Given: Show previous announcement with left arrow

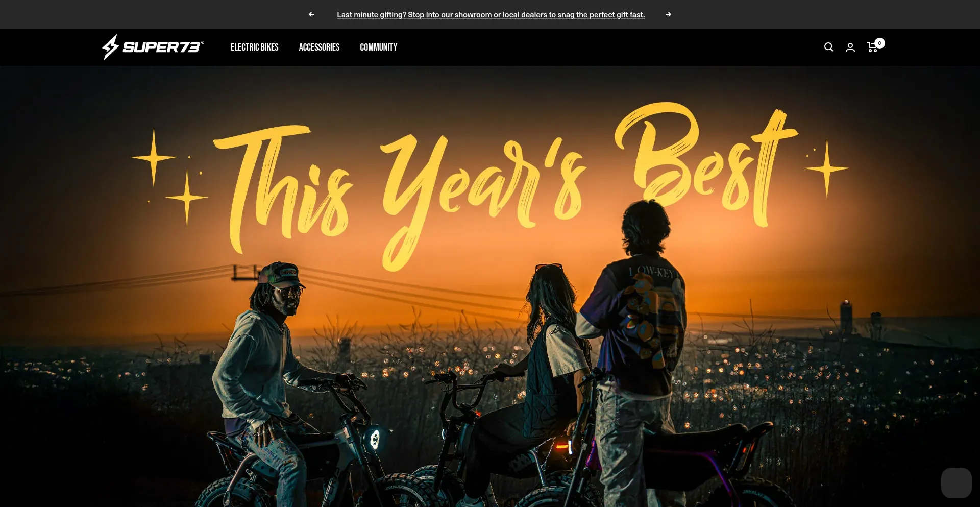Looking at the screenshot, I should tap(311, 14).
